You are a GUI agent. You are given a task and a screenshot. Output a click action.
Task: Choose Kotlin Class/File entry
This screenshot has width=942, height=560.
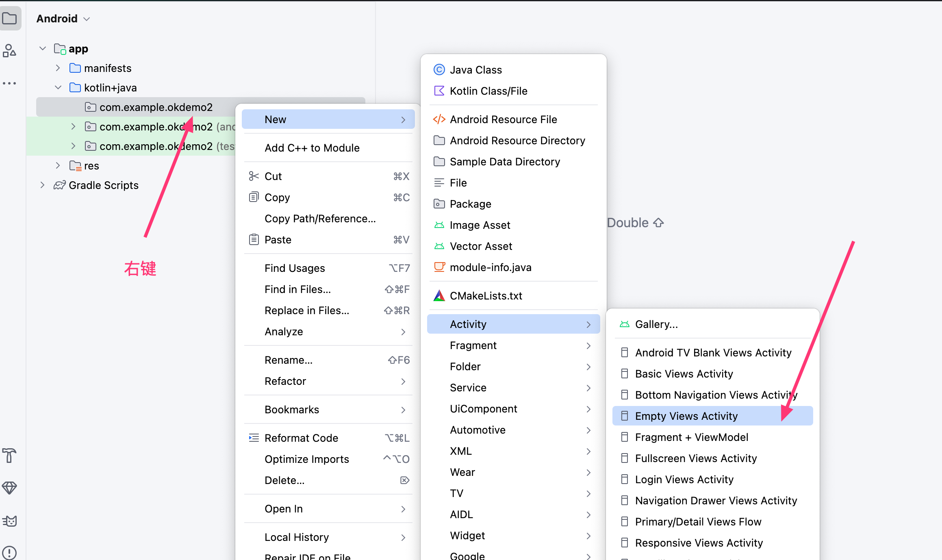click(488, 91)
